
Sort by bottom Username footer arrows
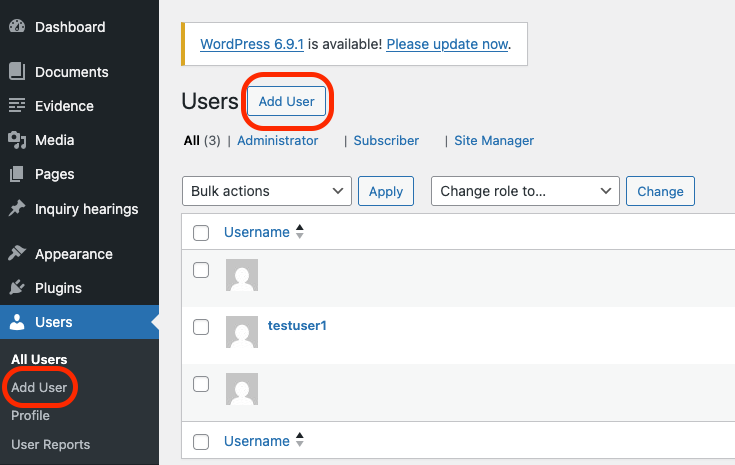[x=300, y=440]
